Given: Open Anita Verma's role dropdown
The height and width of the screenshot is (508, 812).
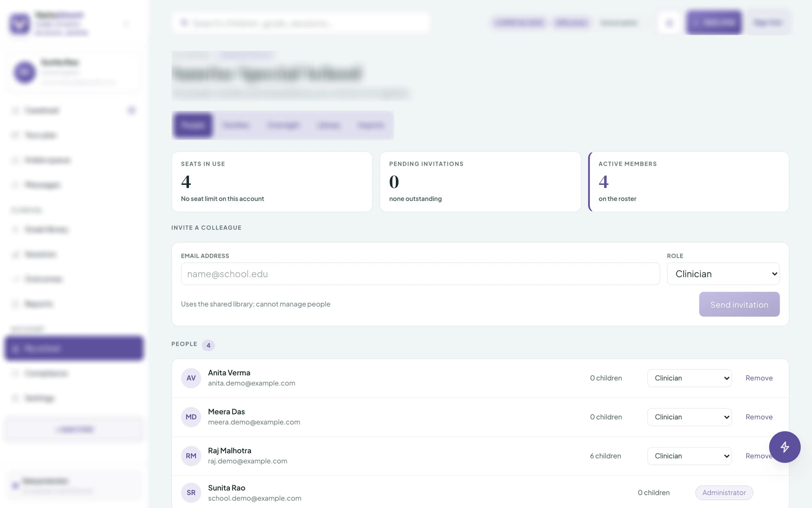Looking at the screenshot, I should [x=690, y=378].
